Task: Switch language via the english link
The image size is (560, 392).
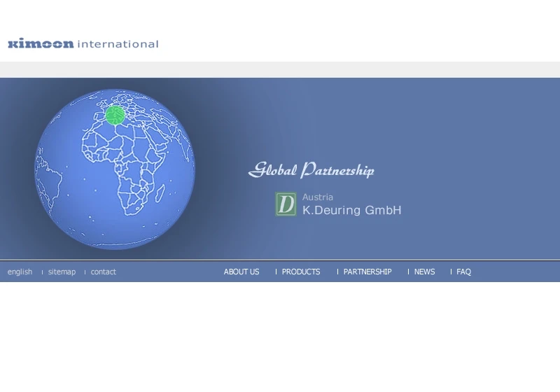Action: coord(20,272)
